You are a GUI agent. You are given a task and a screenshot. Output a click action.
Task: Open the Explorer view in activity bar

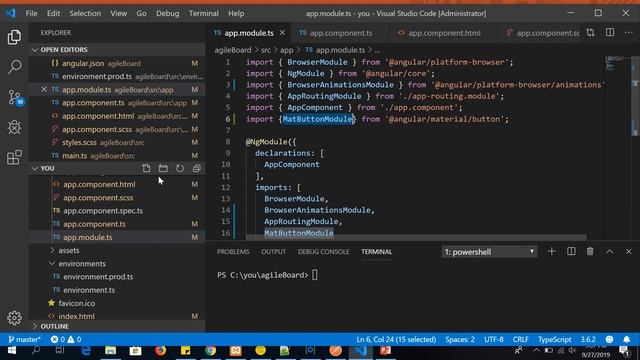point(14,37)
